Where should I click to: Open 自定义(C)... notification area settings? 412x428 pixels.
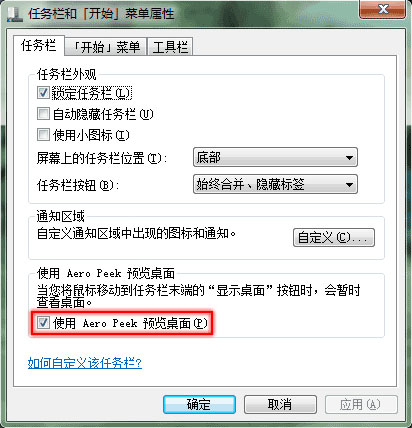[x=334, y=238]
